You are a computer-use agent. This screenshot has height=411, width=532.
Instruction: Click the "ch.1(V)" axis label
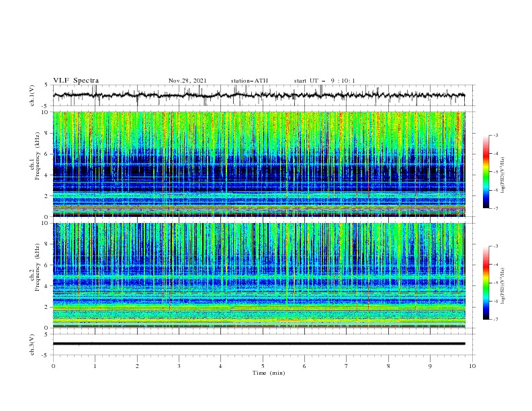[32, 95]
